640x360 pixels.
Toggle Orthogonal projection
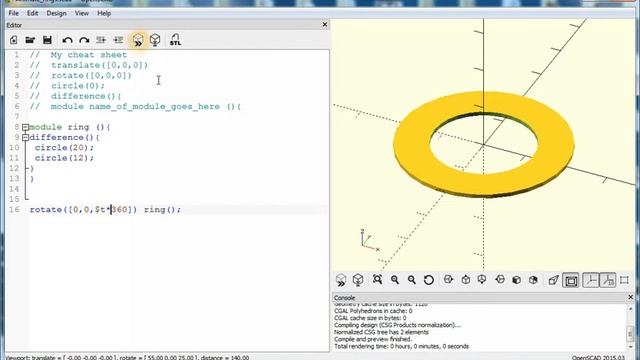coord(571,280)
